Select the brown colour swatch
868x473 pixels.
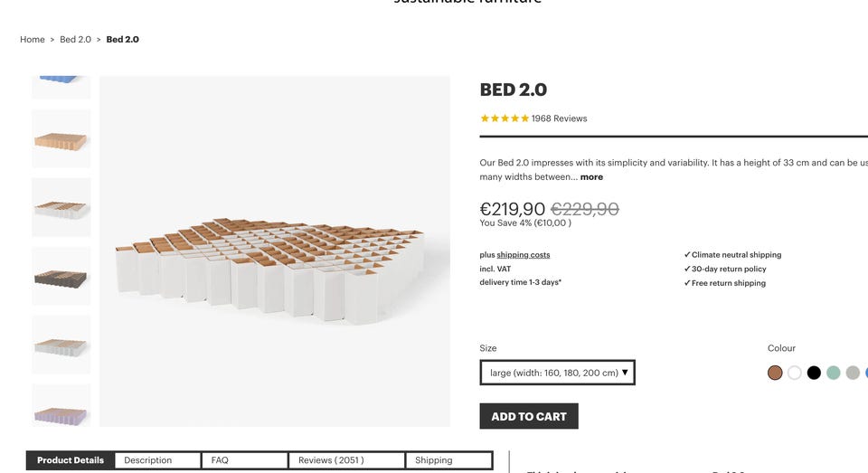tap(775, 373)
